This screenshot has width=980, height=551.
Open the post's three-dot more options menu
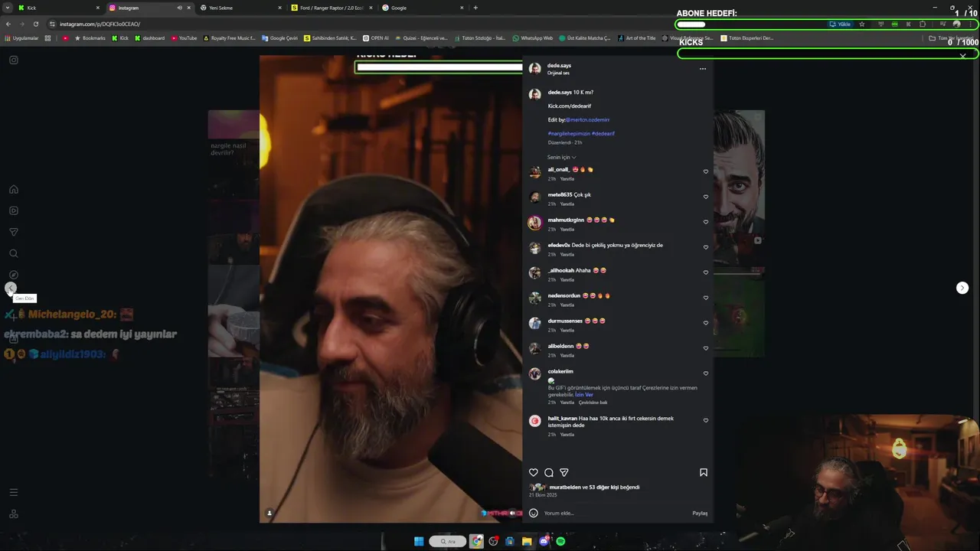point(703,69)
